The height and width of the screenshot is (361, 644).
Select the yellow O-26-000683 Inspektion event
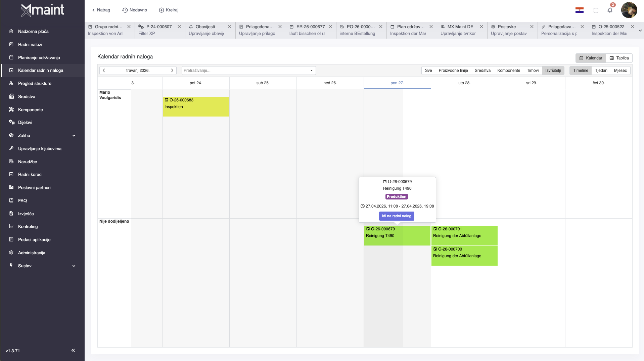click(196, 106)
